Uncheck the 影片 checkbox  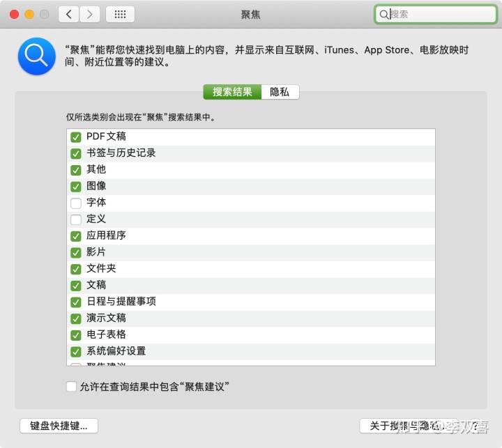(76, 253)
